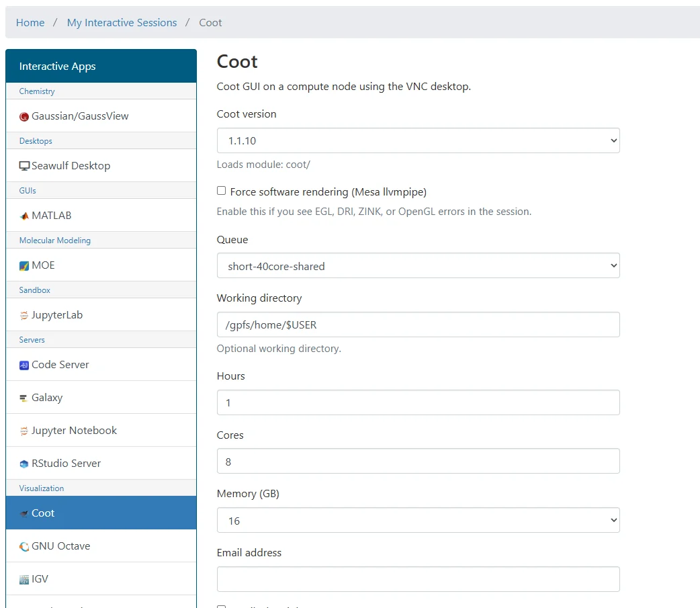The height and width of the screenshot is (608, 700).
Task: Click the 'Force software rendering (Mesa llvmpipe)' label
Action: coord(329,192)
